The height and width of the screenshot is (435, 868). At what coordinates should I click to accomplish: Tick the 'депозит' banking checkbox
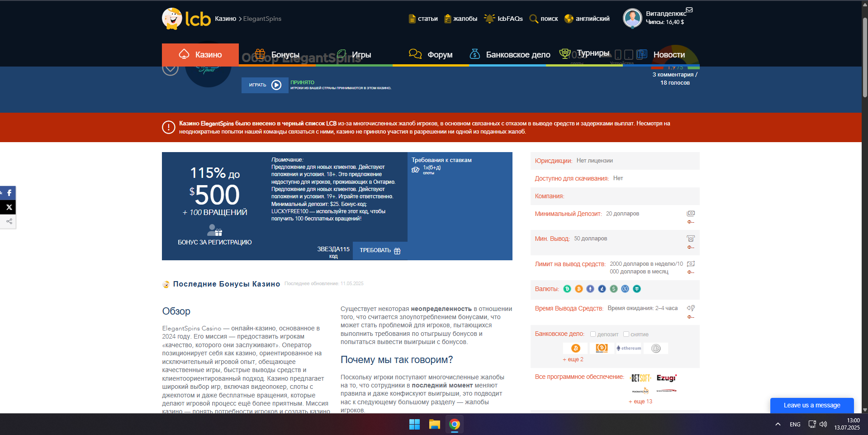(x=593, y=334)
